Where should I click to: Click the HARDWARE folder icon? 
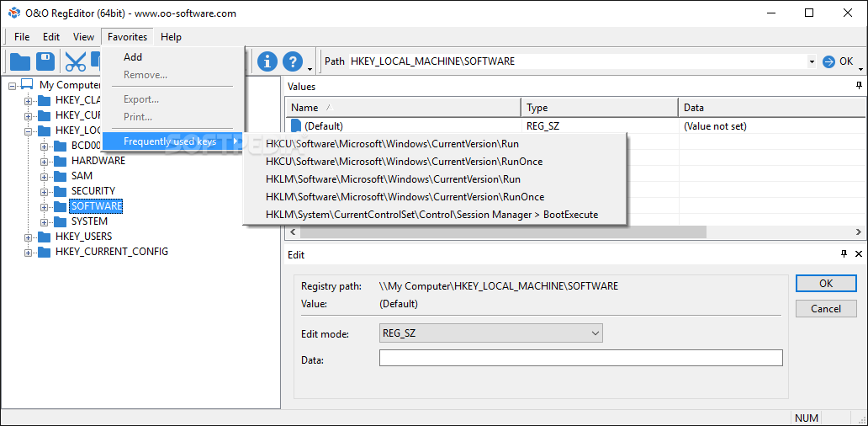[60, 161]
